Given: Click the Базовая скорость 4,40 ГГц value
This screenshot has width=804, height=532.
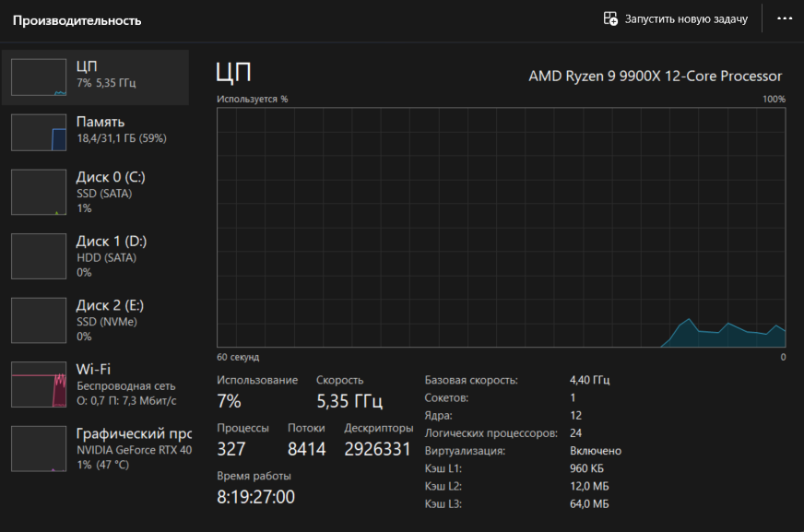Looking at the screenshot, I should (x=590, y=380).
